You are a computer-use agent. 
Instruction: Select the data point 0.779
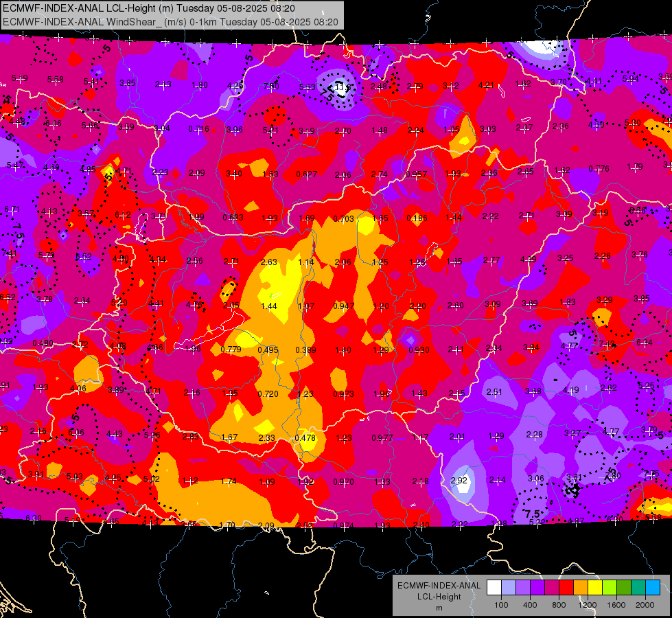click(231, 350)
